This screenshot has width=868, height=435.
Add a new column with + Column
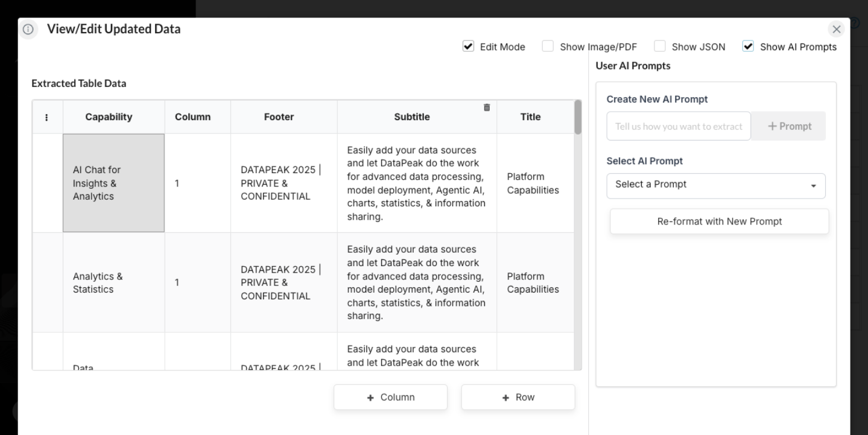(391, 397)
